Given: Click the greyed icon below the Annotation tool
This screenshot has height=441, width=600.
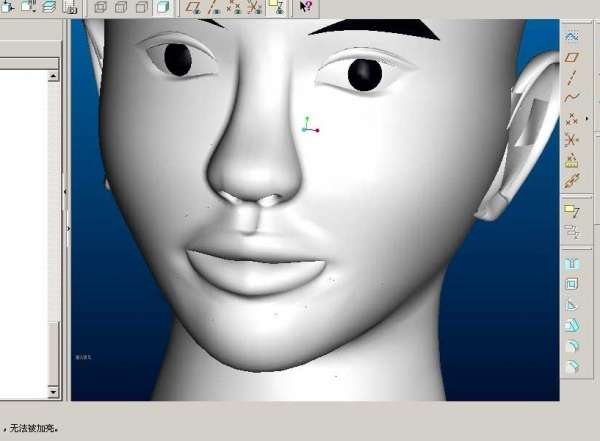Looking at the screenshot, I should [572, 231].
